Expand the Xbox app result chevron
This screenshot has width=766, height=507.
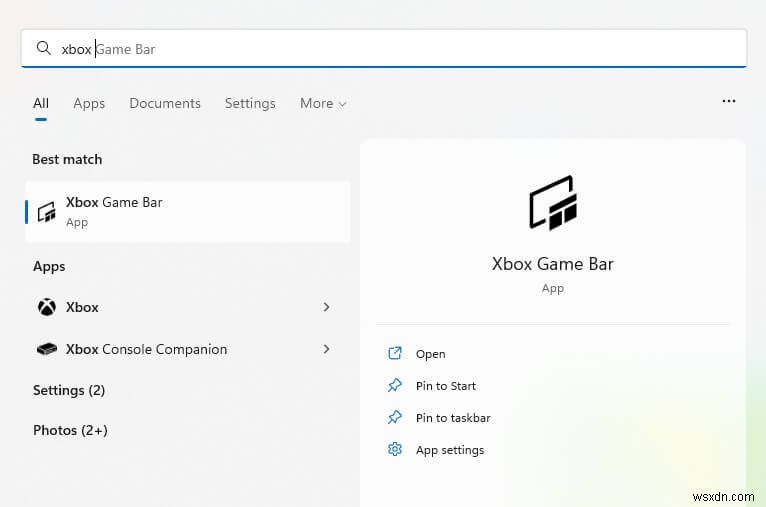(x=326, y=307)
